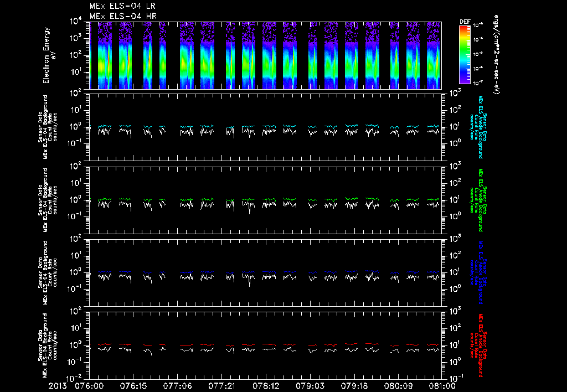Viewport: 567px width, 392px height.
Task: Click the left axis label of the blue-trace panel
Action: 48,273
